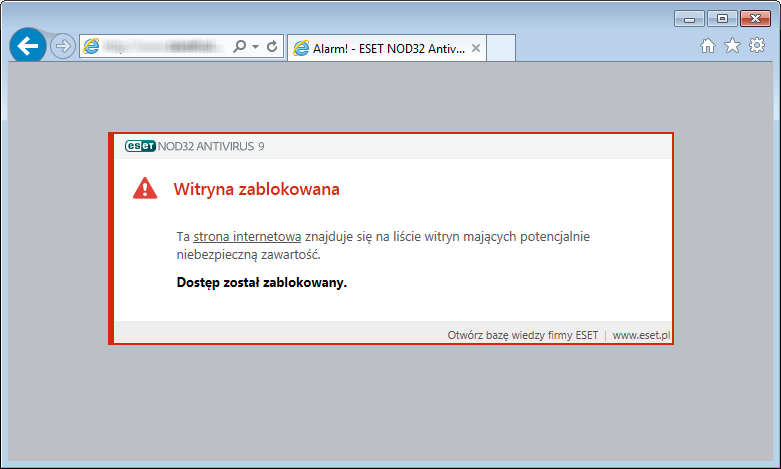Close the browser window
781x469 pixels.
click(755, 19)
